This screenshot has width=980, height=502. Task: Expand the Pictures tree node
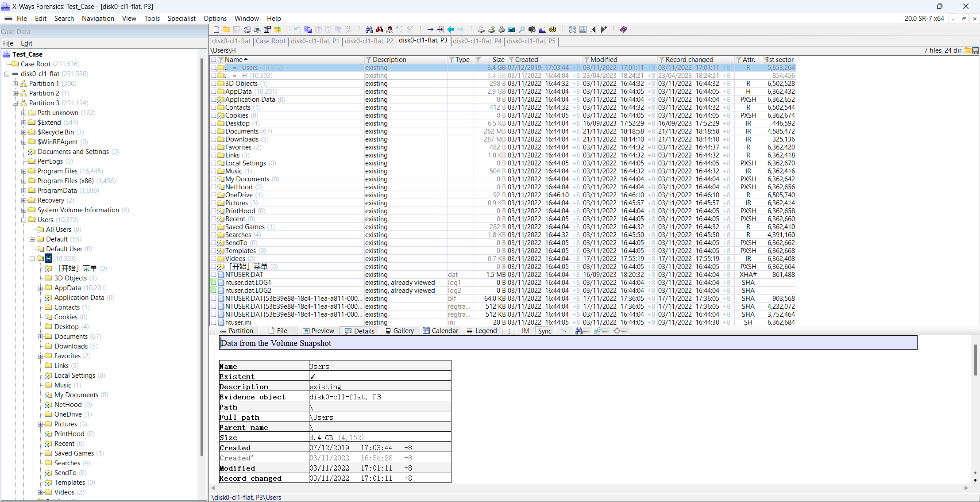(x=41, y=424)
